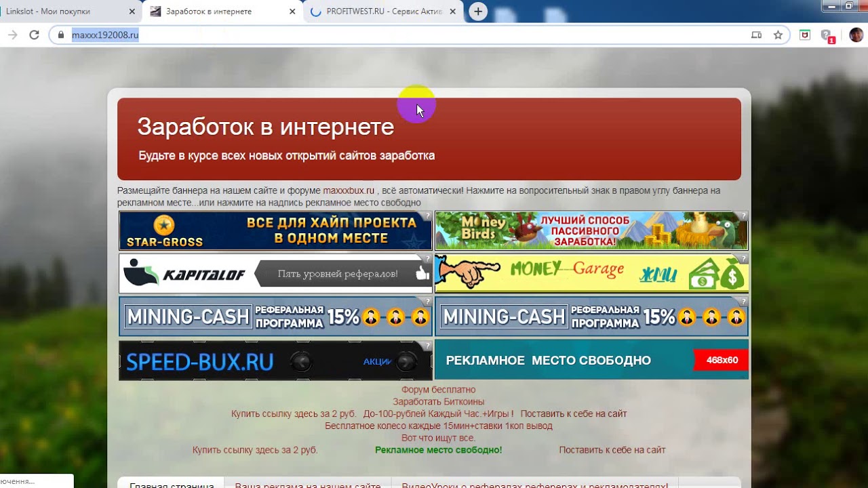Viewport: 868px width, 488px height.
Task: Click green Рекламное место свободно! link
Action: [x=438, y=450]
